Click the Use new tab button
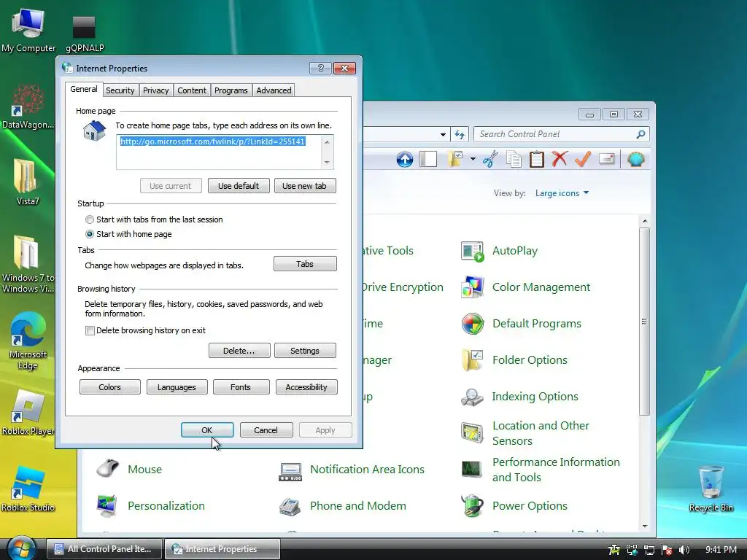 point(305,186)
